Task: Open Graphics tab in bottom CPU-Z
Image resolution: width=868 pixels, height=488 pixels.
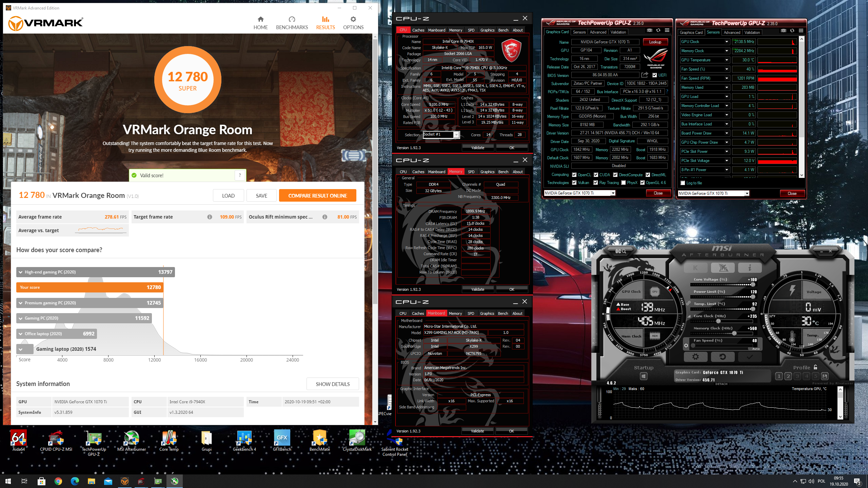Action: pos(487,313)
